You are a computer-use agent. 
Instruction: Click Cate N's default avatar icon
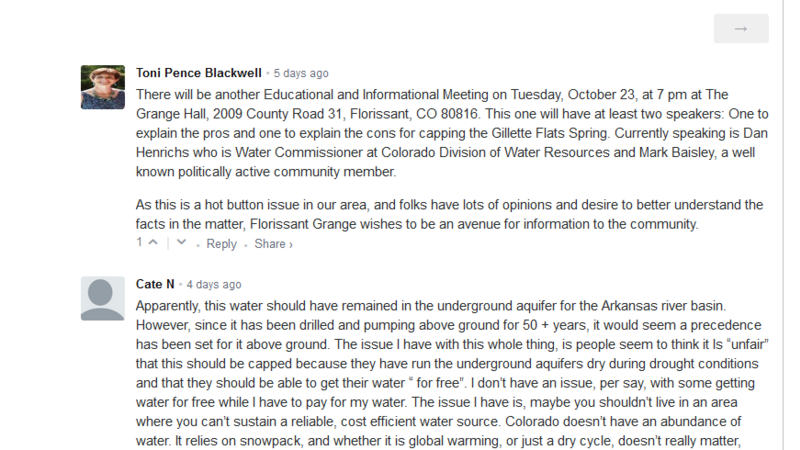tap(102, 299)
